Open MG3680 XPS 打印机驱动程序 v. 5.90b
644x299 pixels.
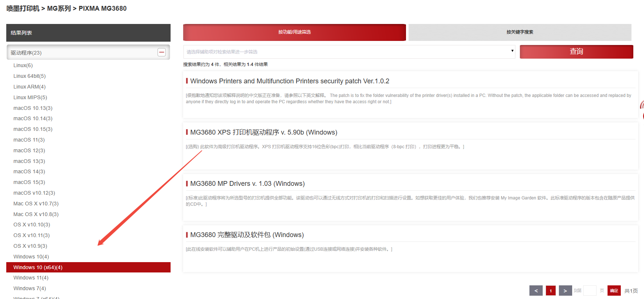pyautogui.click(x=264, y=132)
